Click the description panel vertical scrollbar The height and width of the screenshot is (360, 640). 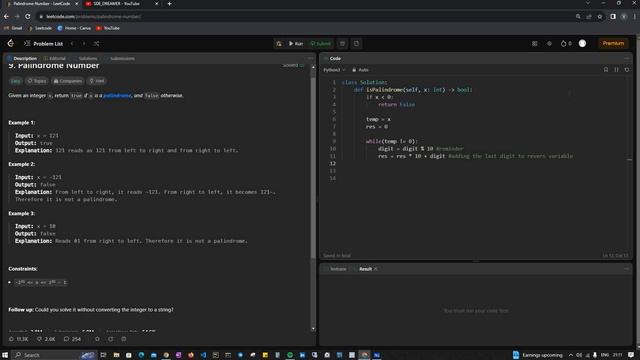pos(313,167)
